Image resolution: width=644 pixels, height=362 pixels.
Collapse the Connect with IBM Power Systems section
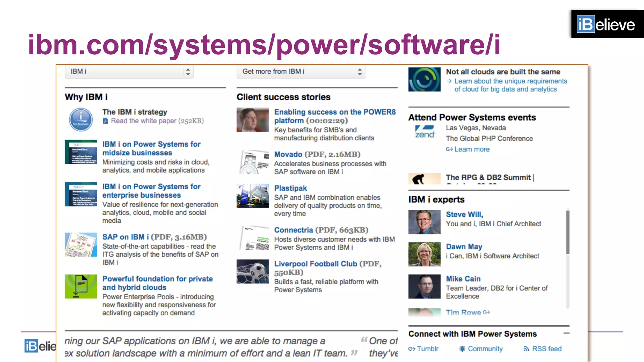coord(566,333)
